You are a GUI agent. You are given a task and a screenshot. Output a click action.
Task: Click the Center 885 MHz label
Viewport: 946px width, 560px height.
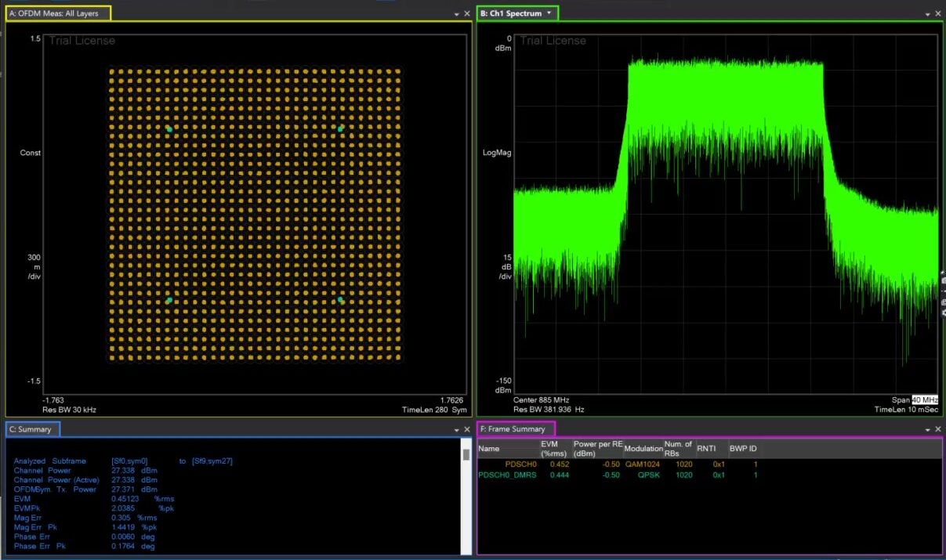point(541,399)
